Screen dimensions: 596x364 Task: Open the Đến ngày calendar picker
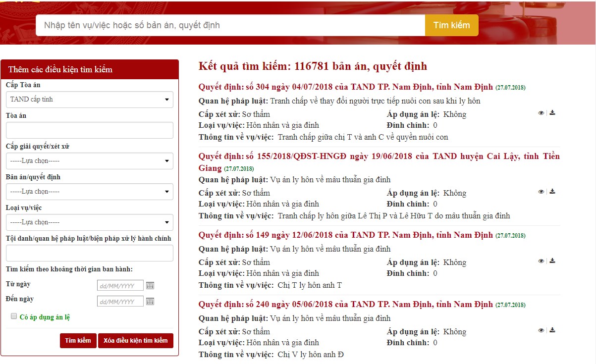(x=150, y=302)
